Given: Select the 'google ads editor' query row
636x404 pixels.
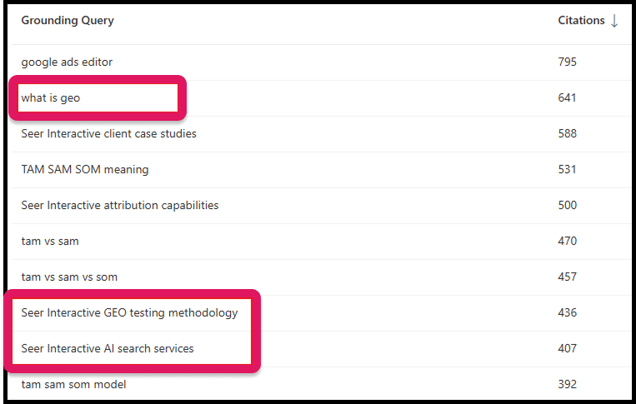Looking at the screenshot, I should (67, 62).
